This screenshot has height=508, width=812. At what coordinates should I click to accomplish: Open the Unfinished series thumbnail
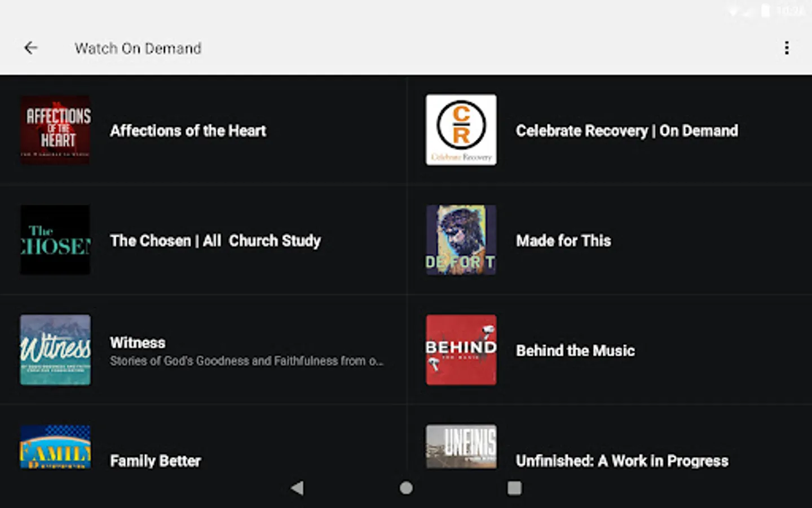click(461, 446)
